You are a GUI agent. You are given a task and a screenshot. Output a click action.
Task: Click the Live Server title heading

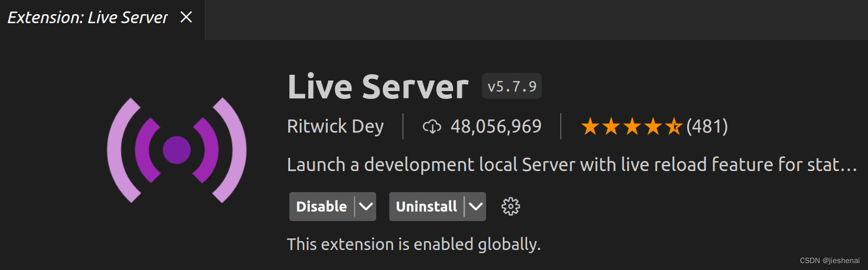click(378, 87)
